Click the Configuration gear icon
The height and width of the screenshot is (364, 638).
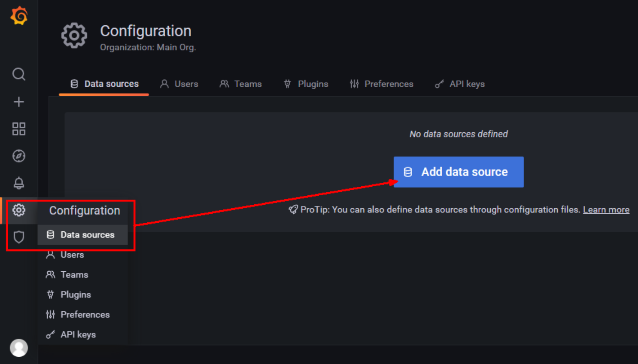[x=18, y=210]
